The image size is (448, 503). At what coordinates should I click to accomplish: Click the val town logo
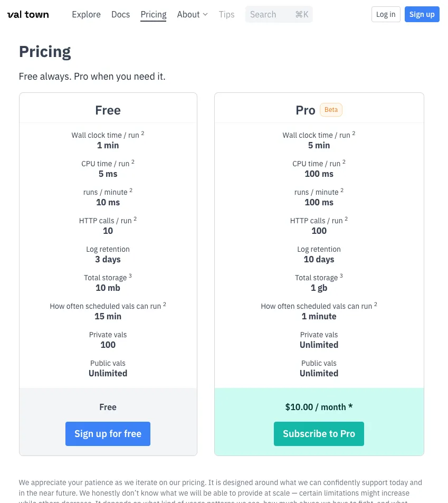28,14
